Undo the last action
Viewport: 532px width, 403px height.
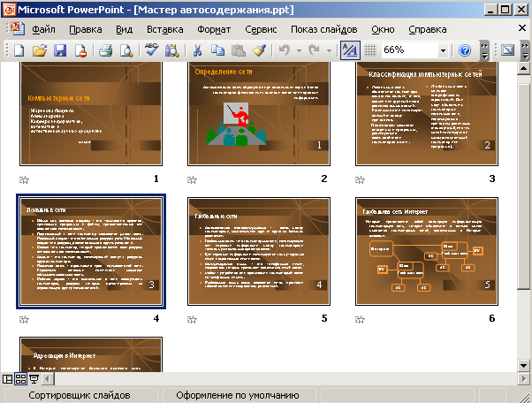[284, 50]
